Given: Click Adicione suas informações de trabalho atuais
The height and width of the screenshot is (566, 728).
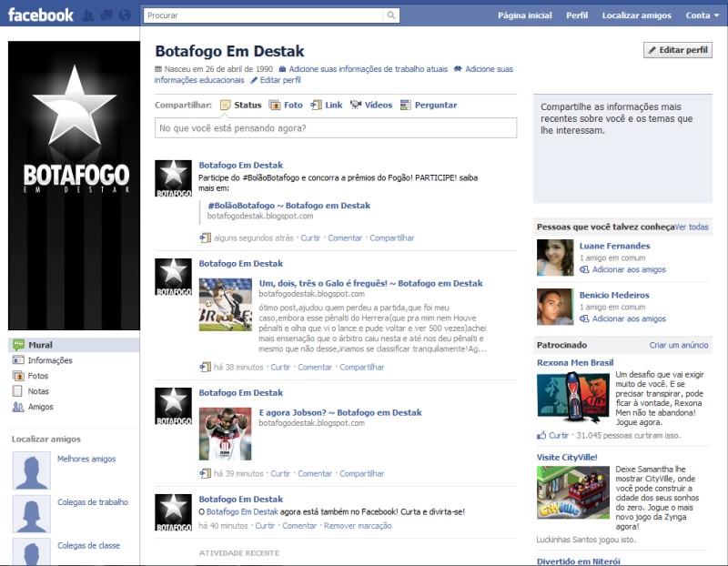Looking at the screenshot, I should click(x=369, y=69).
